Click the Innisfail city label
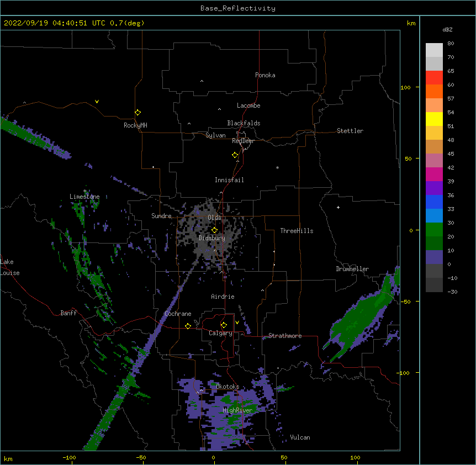 pyautogui.click(x=229, y=180)
